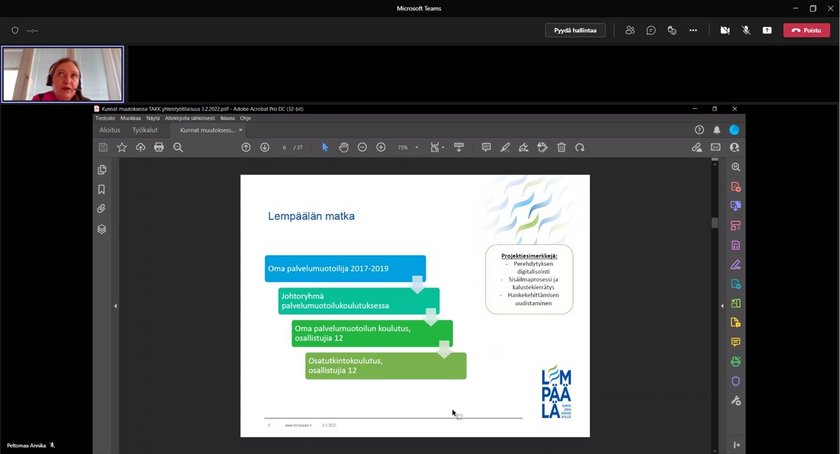
Task: Click the Pyydä hallintaa button
Action: [576, 30]
